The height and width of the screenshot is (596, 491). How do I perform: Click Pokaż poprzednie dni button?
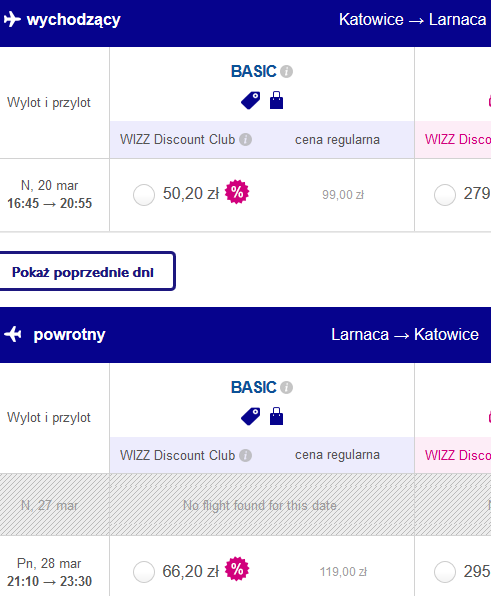point(86,271)
